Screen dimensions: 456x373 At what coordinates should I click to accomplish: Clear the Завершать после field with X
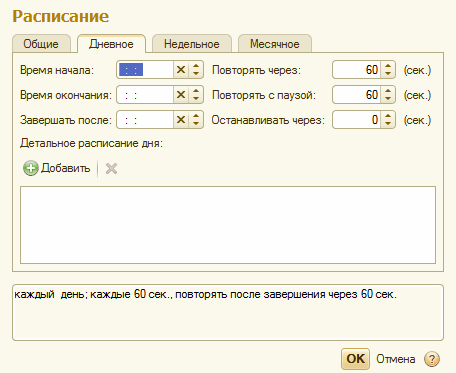181,120
